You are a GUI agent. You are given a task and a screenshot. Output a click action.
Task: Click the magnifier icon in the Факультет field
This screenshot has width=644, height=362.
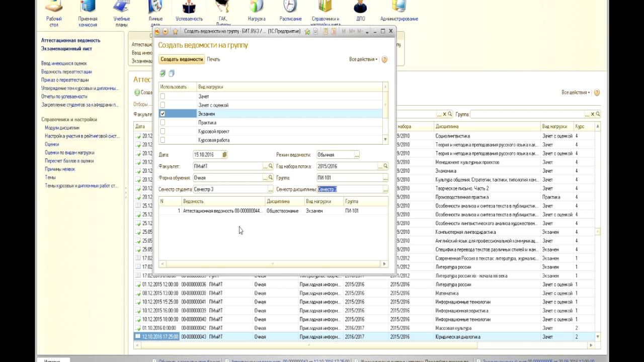point(270,166)
